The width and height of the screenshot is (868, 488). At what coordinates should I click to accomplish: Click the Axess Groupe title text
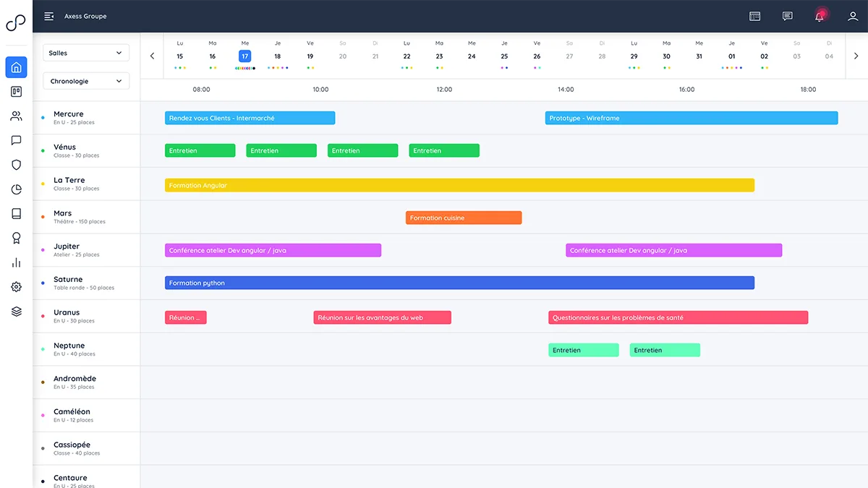pos(85,16)
